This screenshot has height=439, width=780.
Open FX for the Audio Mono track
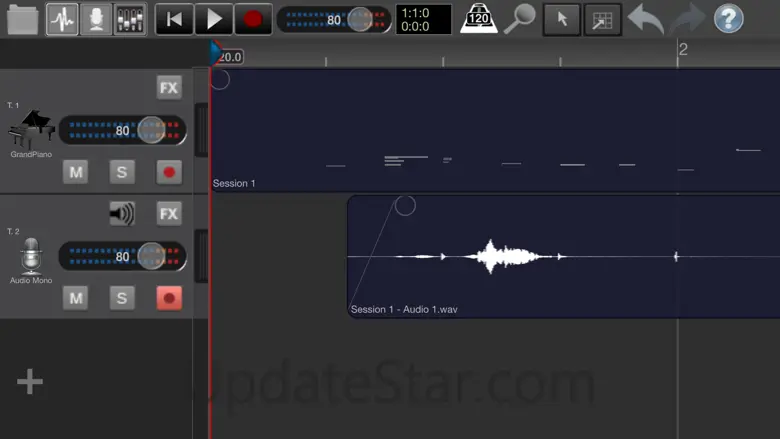pyautogui.click(x=169, y=214)
